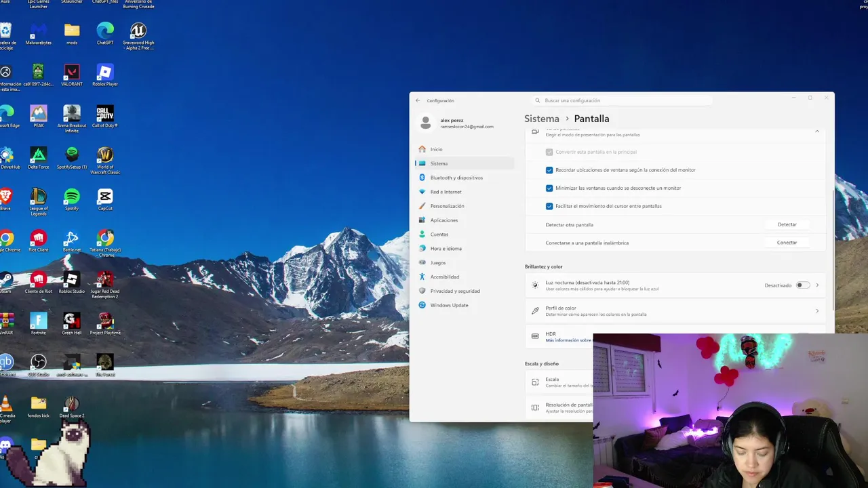
Task: Uncheck Minimizar las ventanas checkbox
Action: 549,188
